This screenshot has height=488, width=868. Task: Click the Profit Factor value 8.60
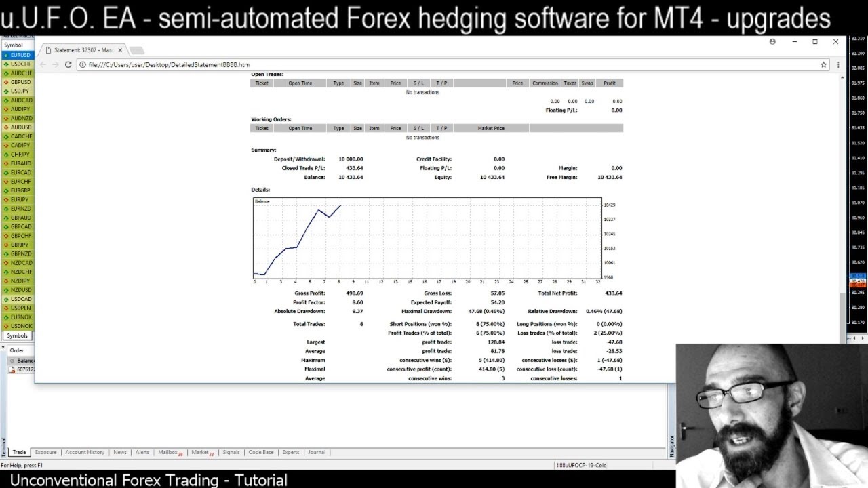(x=357, y=302)
